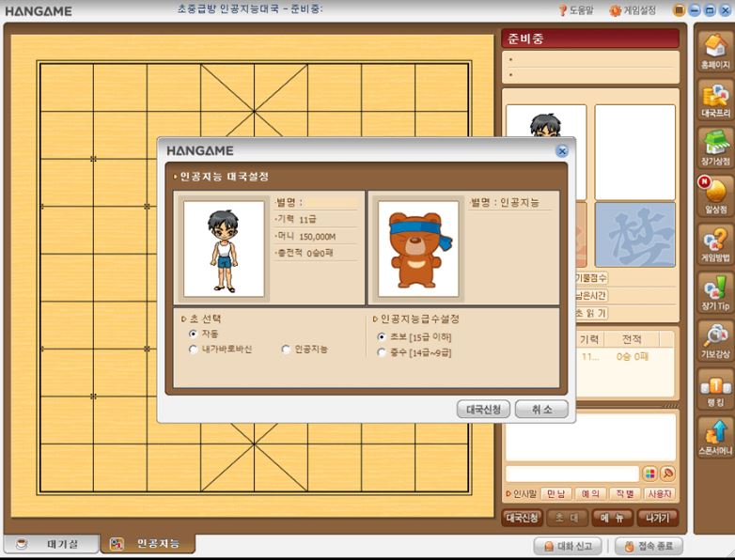
Task: Open the 스폰서머니 arrow icon
Action: [715, 437]
